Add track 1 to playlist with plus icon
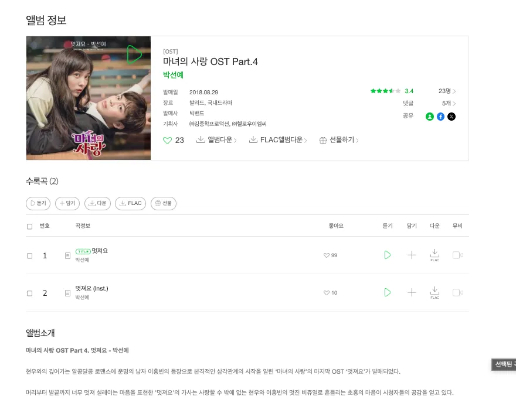This screenshot has height=420, width=516. (412, 255)
